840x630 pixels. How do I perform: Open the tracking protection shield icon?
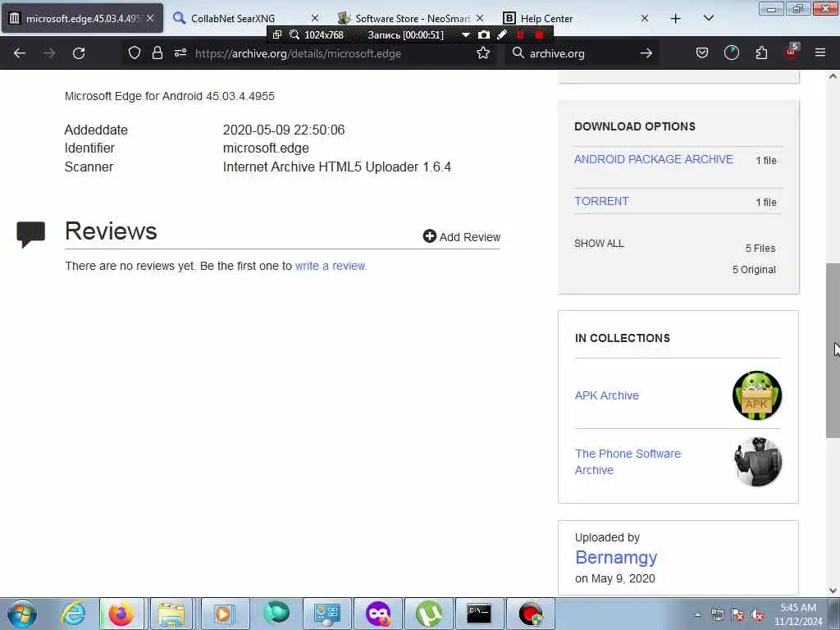pos(135,52)
